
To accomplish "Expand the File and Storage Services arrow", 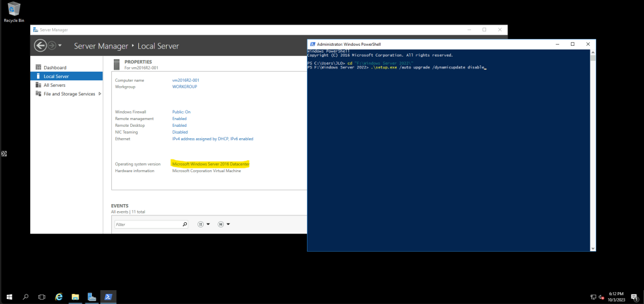I will tap(100, 94).
